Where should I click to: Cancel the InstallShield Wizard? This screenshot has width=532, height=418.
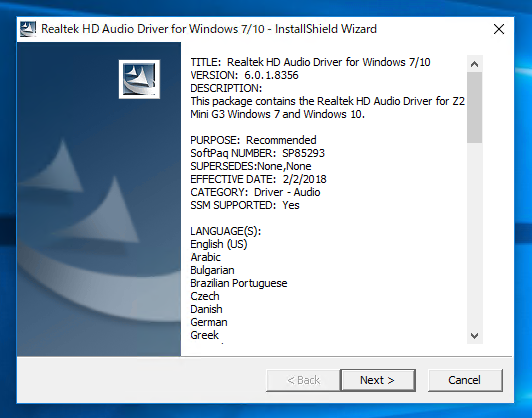click(465, 380)
